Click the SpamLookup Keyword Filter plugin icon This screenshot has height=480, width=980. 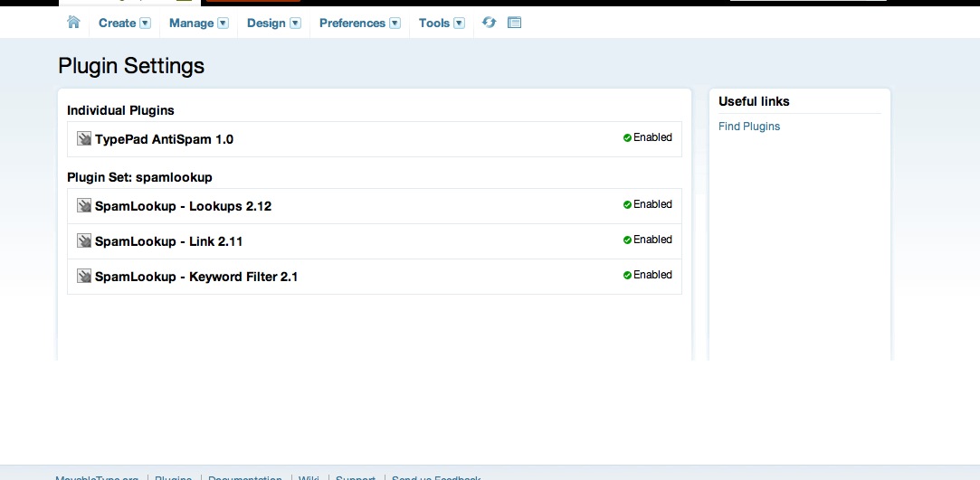pos(84,276)
